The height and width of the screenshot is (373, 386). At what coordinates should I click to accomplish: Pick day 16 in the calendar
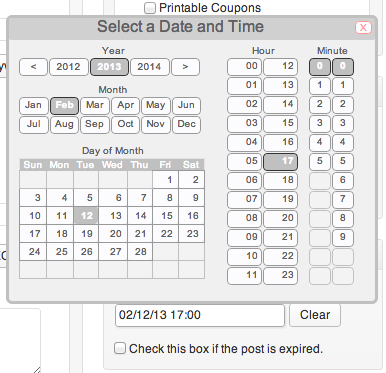pyautogui.click(x=192, y=216)
